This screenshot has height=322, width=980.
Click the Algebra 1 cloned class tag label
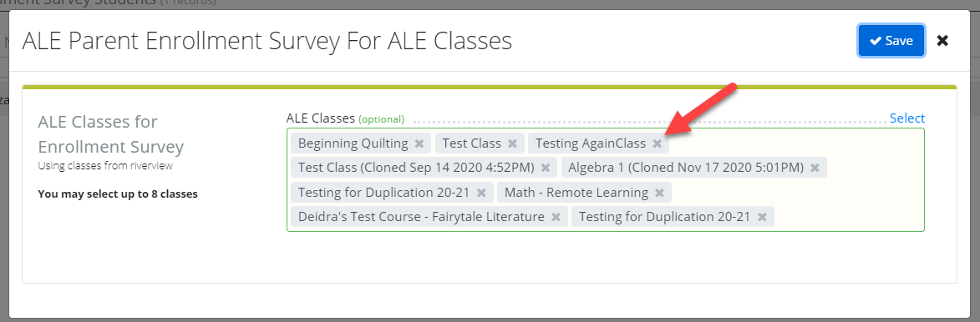coord(686,168)
